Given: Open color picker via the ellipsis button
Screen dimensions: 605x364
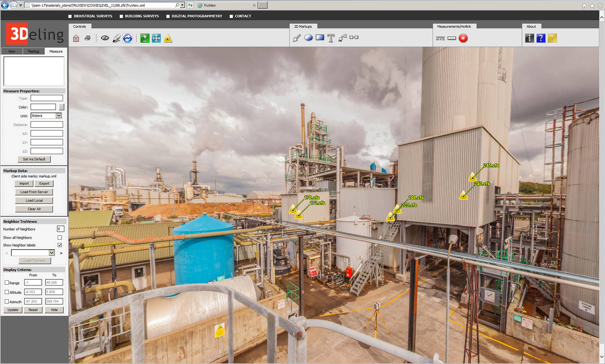Looking at the screenshot, I should [x=61, y=107].
